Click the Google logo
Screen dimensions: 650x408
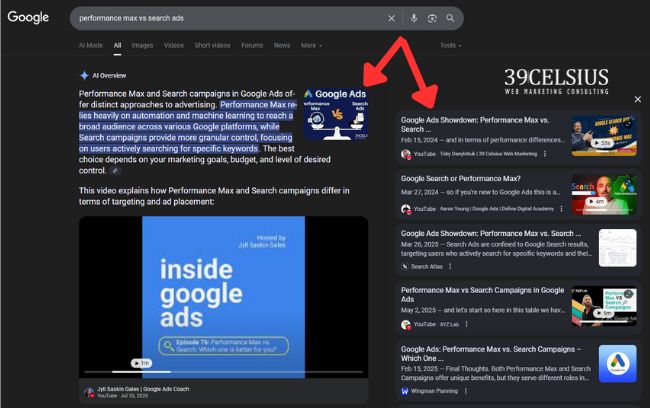(x=28, y=17)
